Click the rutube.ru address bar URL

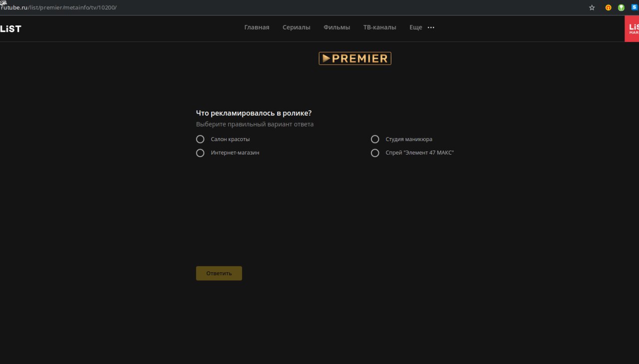click(59, 7)
